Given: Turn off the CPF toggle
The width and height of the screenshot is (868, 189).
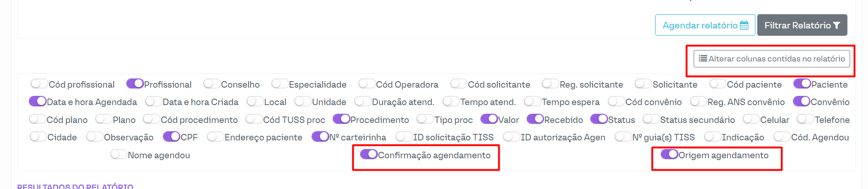Looking at the screenshot, I should (x=172, y=137).
